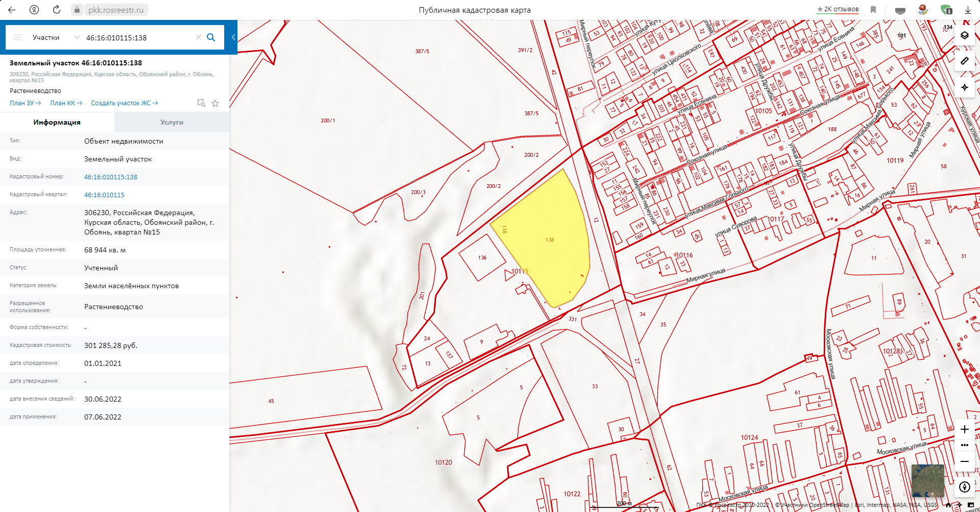The width and height of the screenshot is (980, 512).
Task: Reset map orientation with compass icon
Action: click(964, 487)
